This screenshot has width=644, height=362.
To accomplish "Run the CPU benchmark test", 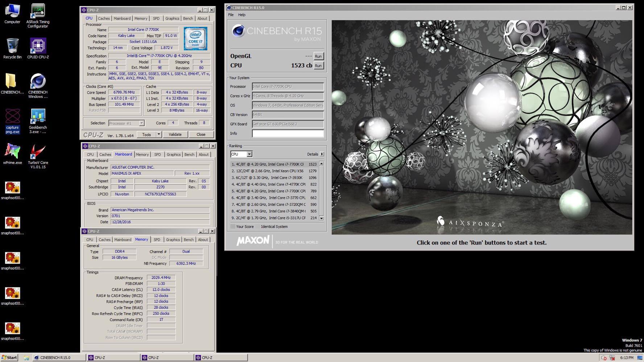I will coord(318,66).
